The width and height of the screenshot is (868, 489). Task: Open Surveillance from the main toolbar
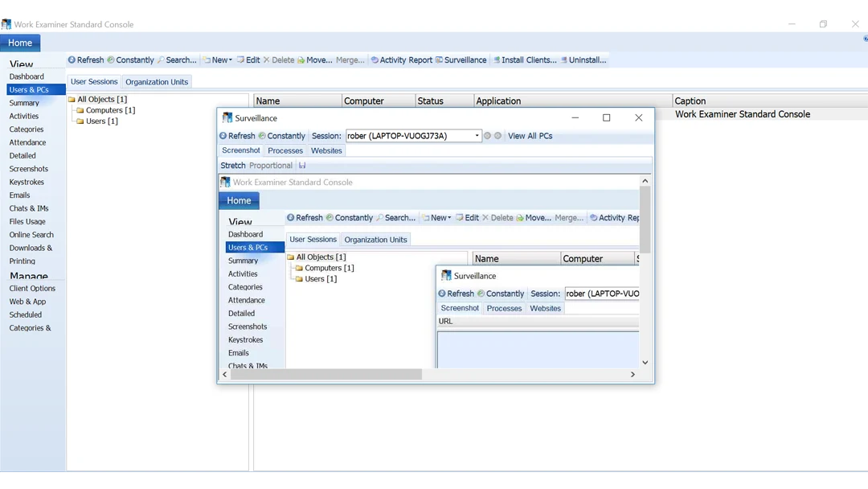tap(461, 60)
